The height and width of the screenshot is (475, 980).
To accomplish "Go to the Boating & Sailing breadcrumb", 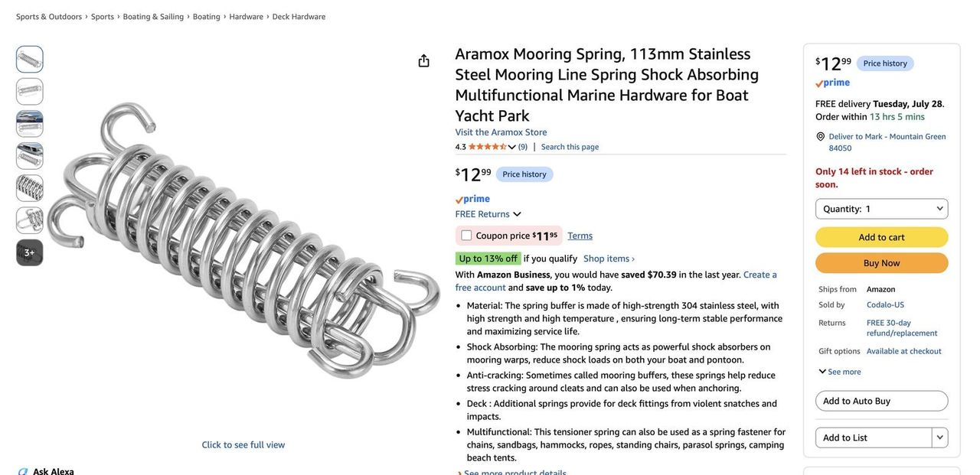I will [153, 17].
